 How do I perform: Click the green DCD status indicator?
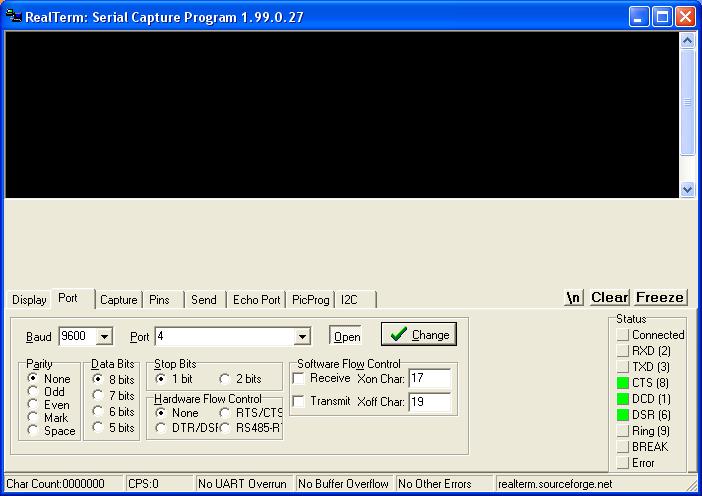623,399
